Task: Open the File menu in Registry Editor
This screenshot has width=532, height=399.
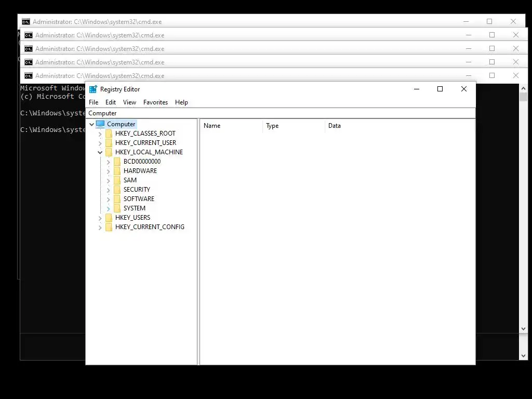Action: point(94,102)
